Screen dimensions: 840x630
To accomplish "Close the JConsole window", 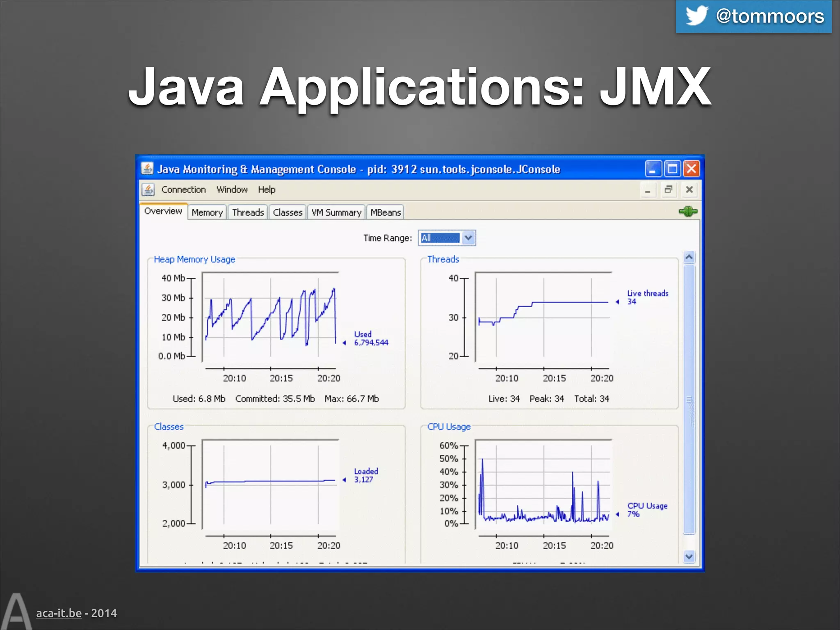I will point(692,169).
